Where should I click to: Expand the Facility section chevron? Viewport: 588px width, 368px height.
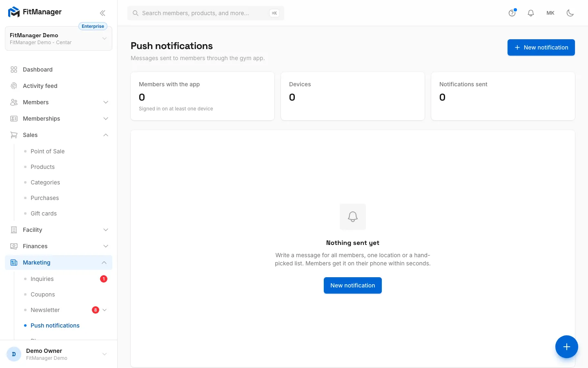106,230
